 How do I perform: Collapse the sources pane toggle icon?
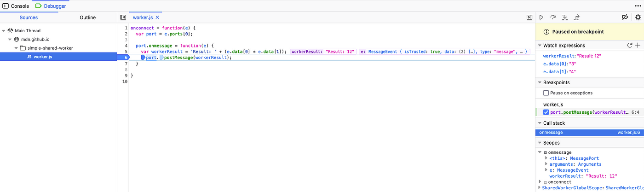[x=123, y=17]
